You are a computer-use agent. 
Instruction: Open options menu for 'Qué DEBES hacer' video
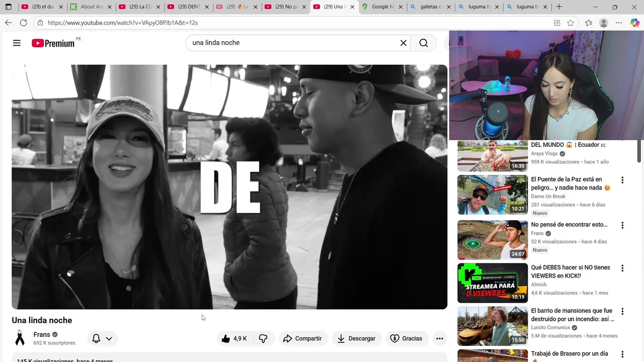(622, 268)
